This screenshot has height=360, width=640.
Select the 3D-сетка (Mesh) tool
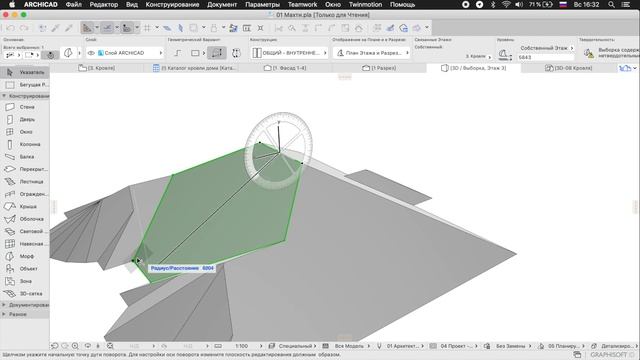[25, 293]
